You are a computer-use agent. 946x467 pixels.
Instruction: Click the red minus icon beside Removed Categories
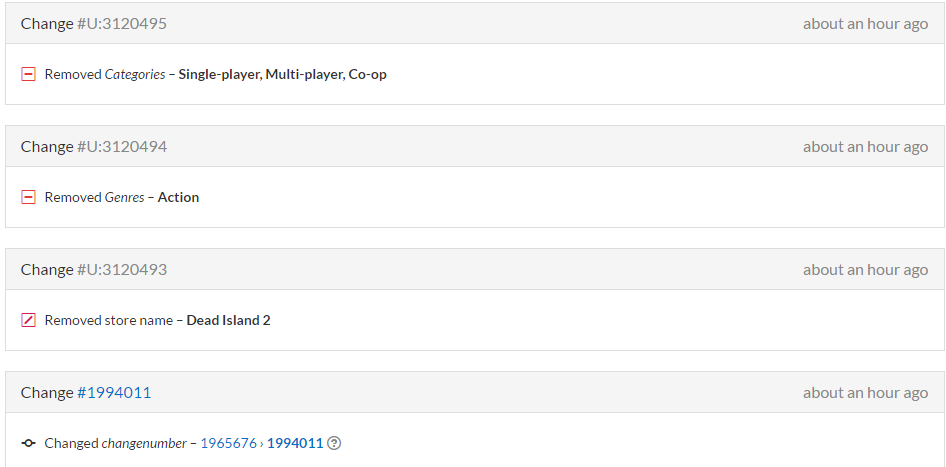pos(29,74)
